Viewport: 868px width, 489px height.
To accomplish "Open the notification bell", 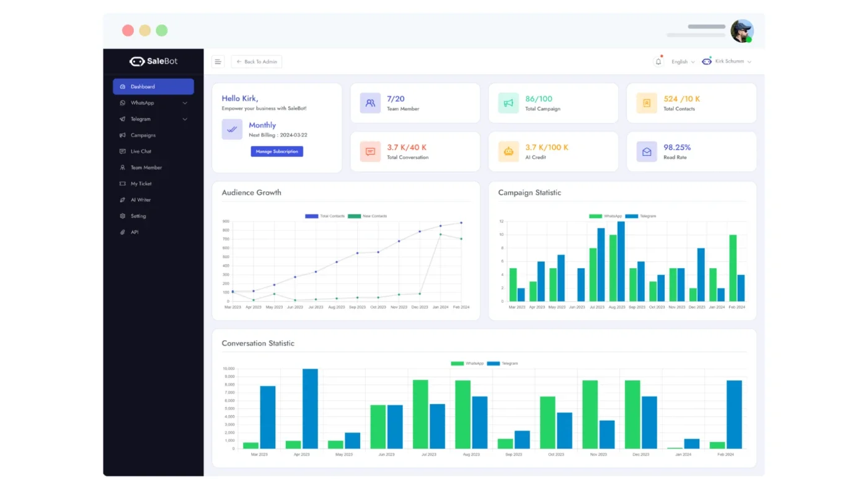I will 658,61.
